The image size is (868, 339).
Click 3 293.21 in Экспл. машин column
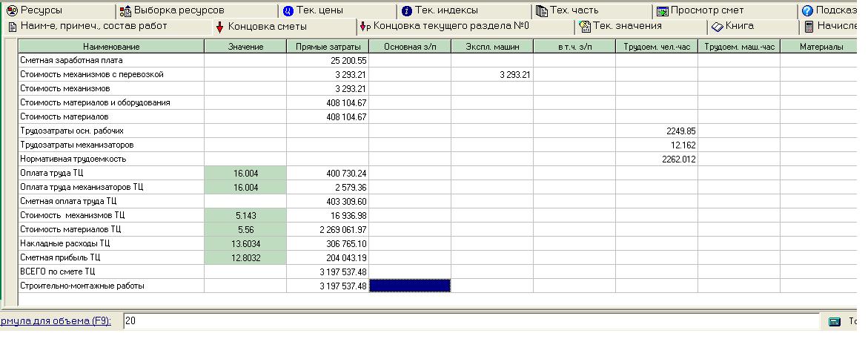point(492,74)
